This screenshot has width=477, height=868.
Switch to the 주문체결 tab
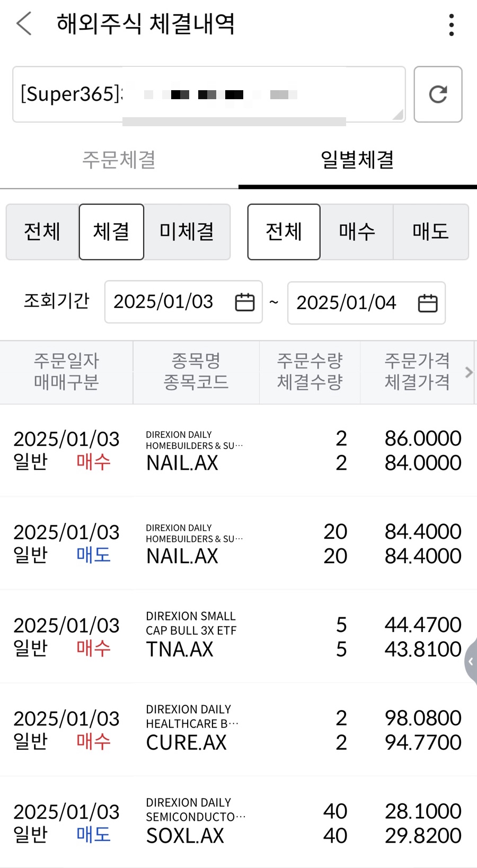coord(119,160)
